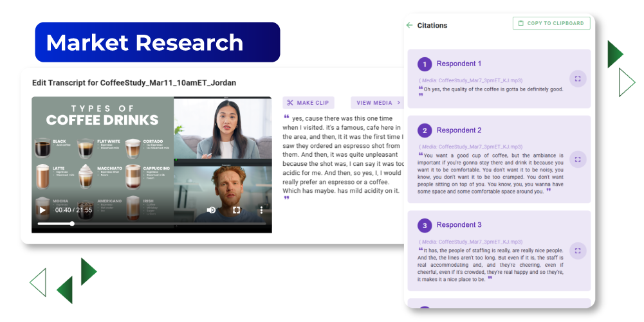Click Respondent 3 quote about staffing
Screen dimensions: 644x322
click(490, 265)
